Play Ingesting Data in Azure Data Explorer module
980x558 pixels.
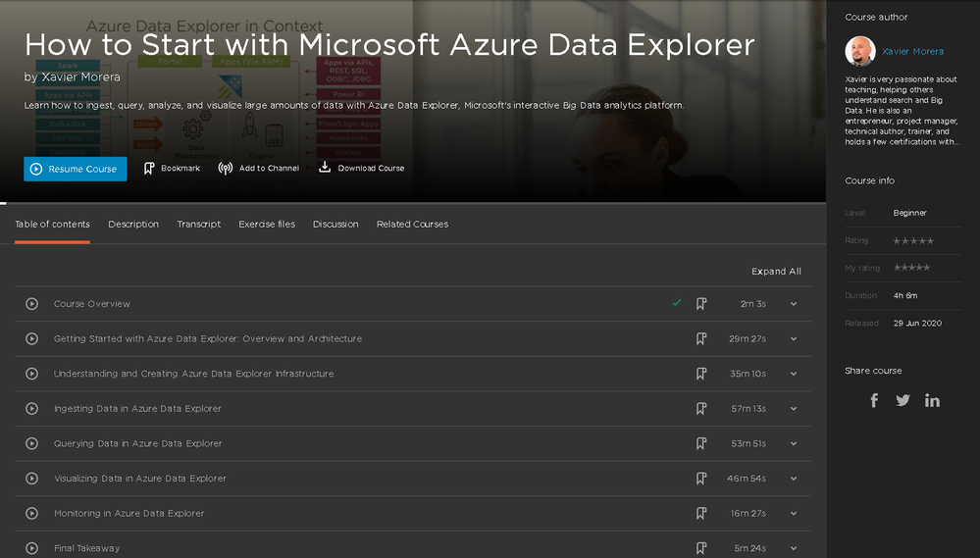click(31, 409)
